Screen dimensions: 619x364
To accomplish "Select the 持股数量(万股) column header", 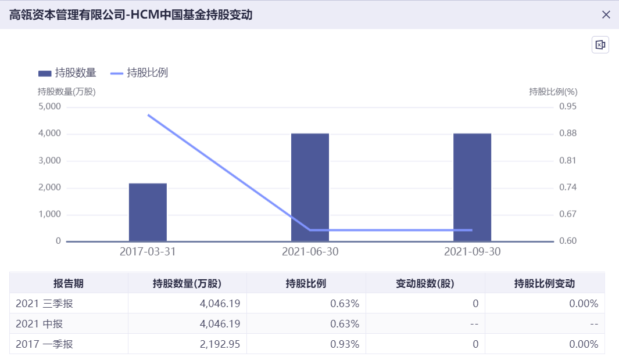I will coord(187,283).
